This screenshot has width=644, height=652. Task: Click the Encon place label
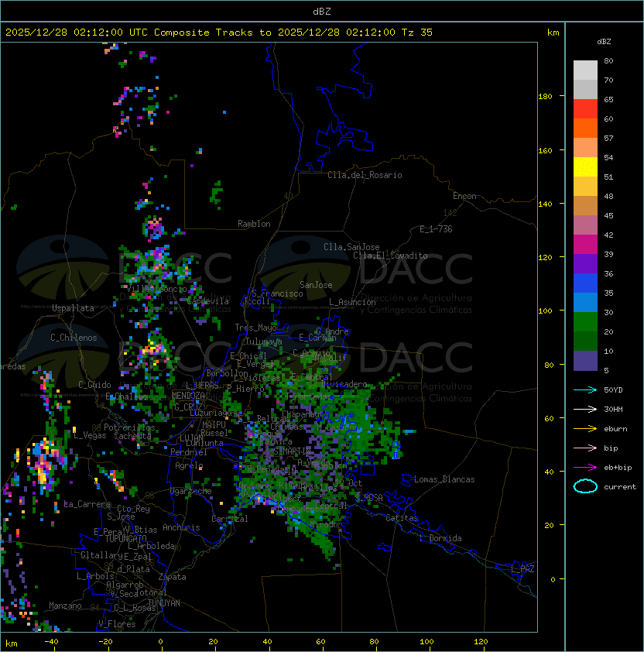point(464,196)
